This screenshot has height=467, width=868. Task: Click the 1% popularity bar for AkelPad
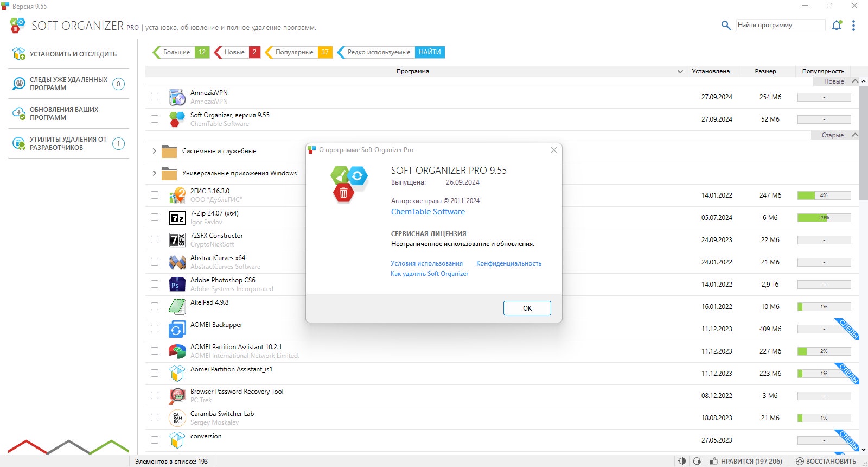tap(824, 307)
